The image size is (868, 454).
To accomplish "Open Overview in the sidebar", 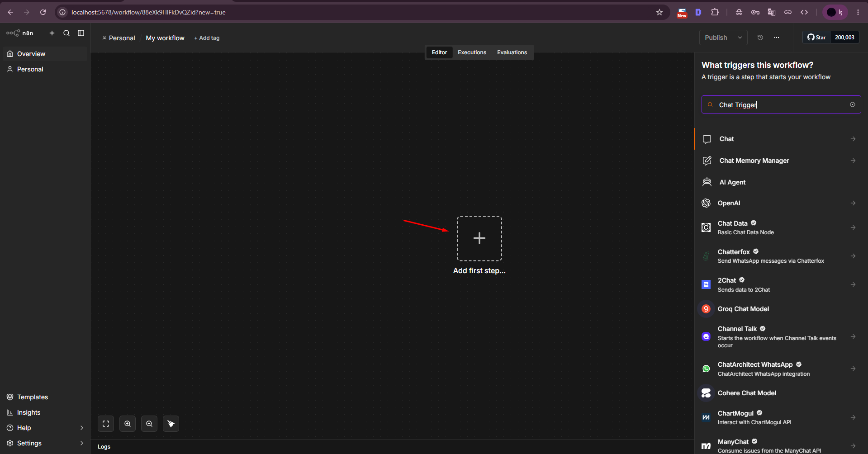I will (x=45, y=54).
